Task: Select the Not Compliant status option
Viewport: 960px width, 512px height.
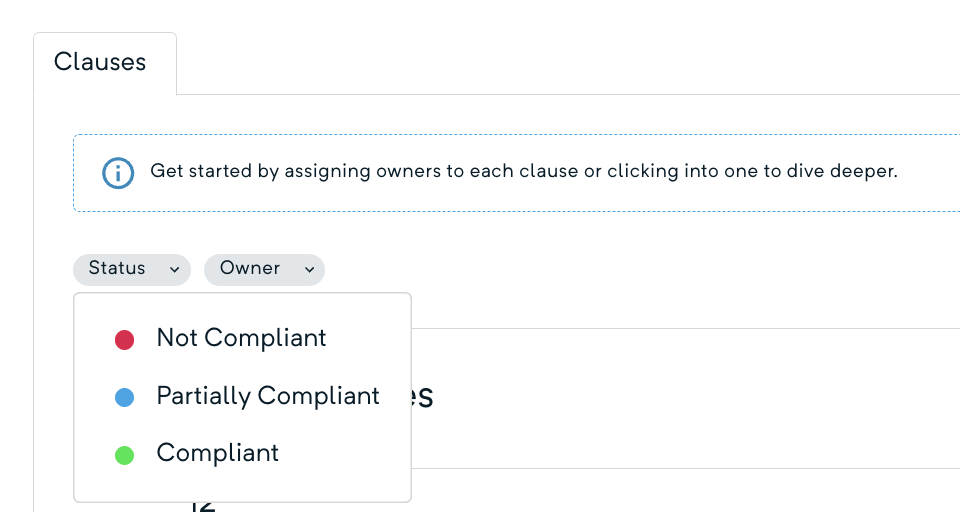Action: pos(241,339)
